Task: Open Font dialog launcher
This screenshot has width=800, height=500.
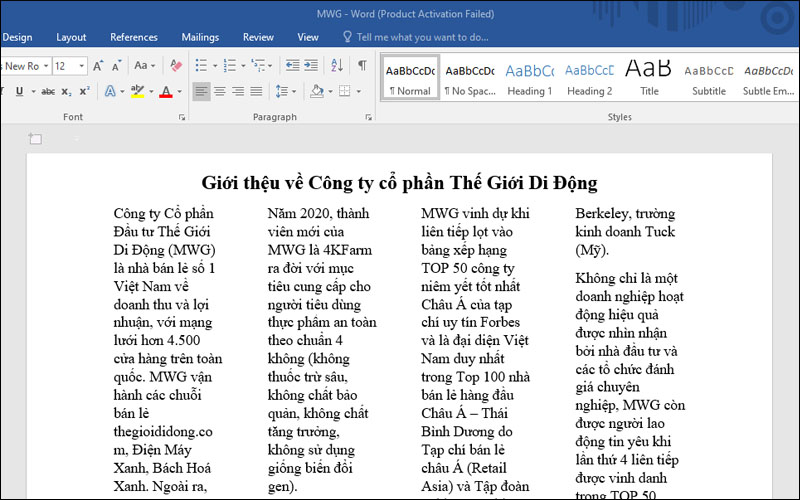Action: point(182,117)
